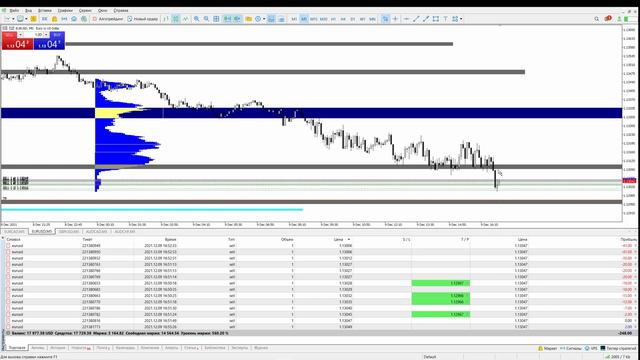Open profiles icon
Image resolution: width=640 pixels, height=360 pixels.
click(20, 19)
